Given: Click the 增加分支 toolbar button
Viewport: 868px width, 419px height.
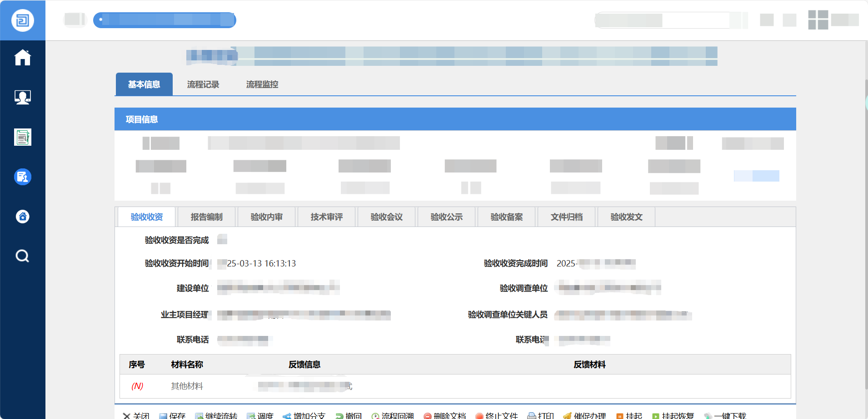Looking at the screenshot, I should click(304, 415).
